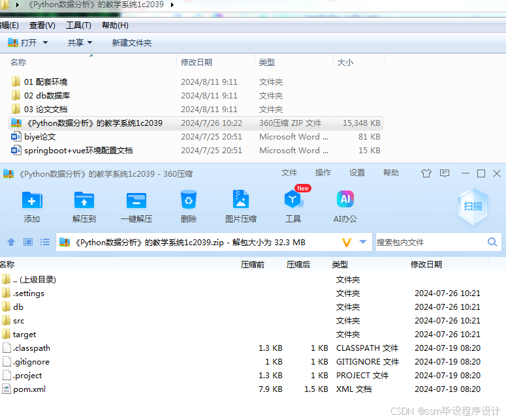Select the pom.xml file in archive
Viewport: 506px width, 420px height.
click(24, 389)
